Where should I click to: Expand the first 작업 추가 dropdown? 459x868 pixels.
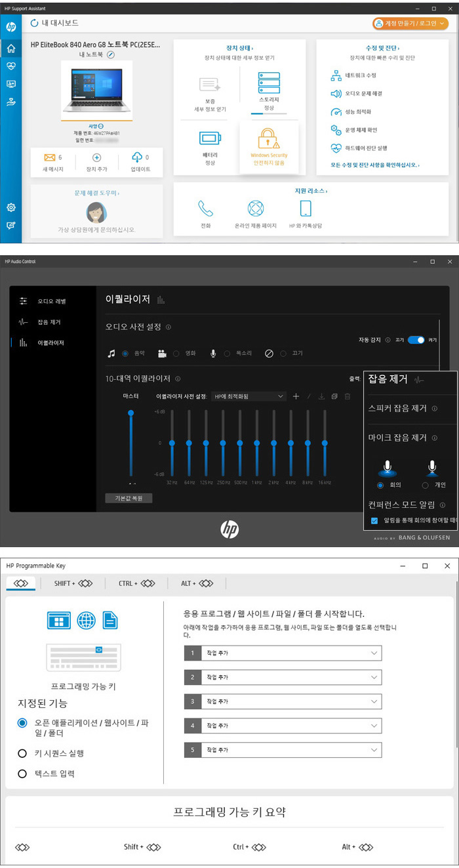(283, 653)
